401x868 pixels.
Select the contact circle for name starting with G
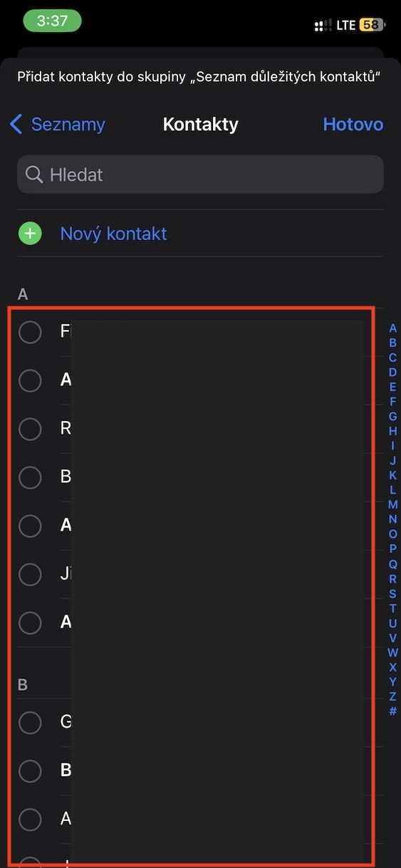[x=30, y=723]
